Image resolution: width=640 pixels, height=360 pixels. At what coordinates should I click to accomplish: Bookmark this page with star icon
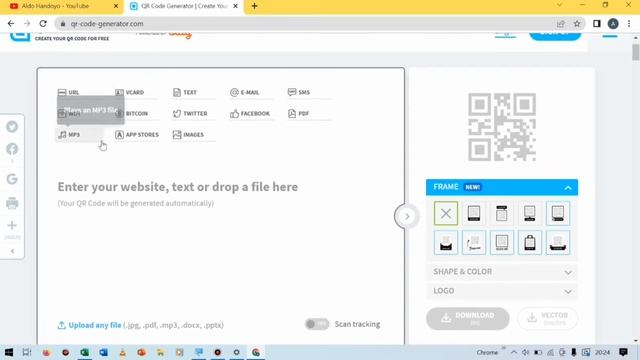pos(577,24)
